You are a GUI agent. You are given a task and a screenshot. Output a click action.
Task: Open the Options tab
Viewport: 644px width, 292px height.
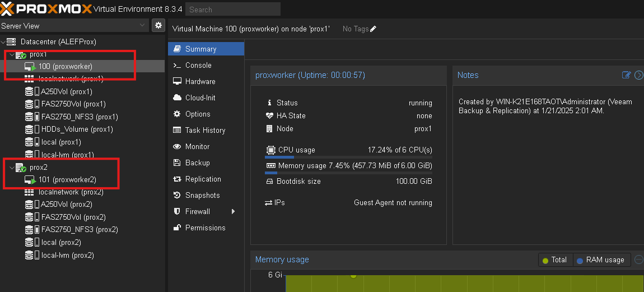click(x=206, y=114)
